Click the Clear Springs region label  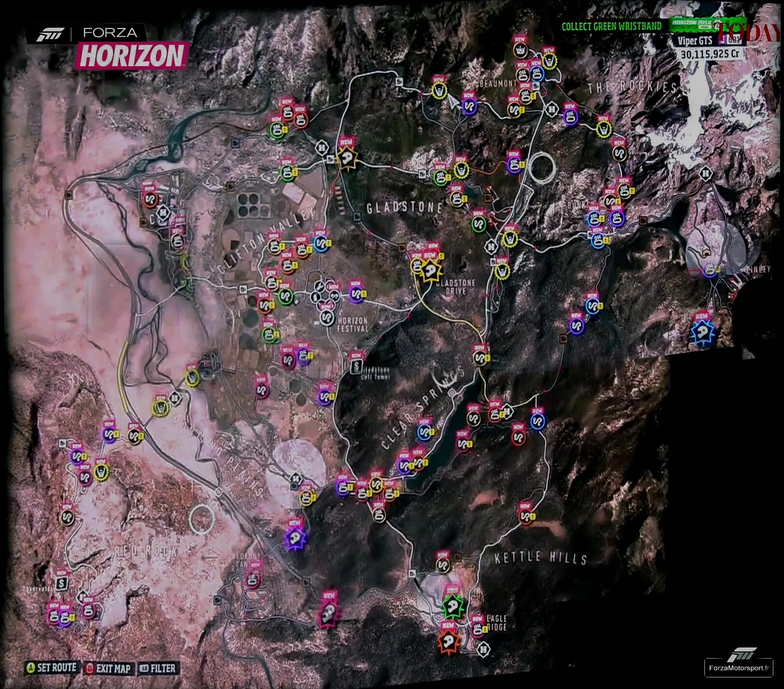[x=423, y=408]
